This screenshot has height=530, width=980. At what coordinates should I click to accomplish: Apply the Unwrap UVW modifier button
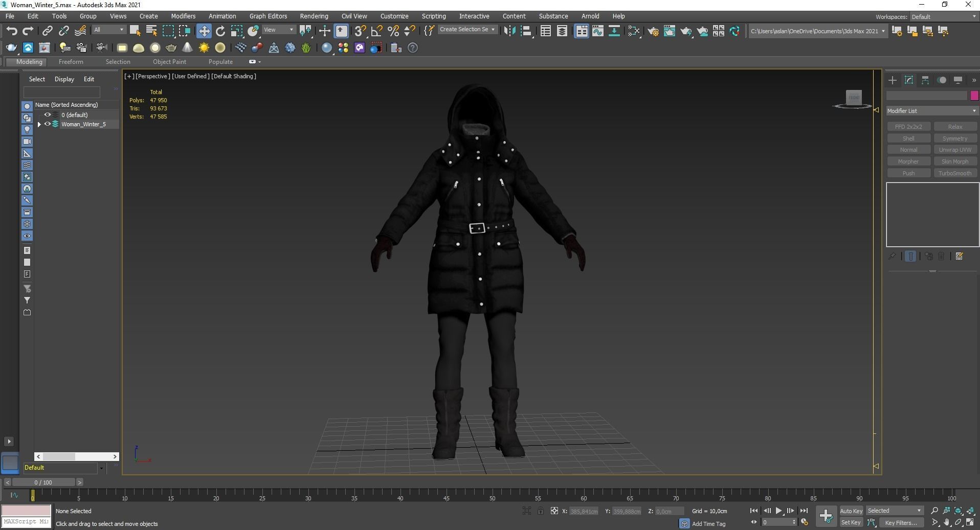[955, 150]
